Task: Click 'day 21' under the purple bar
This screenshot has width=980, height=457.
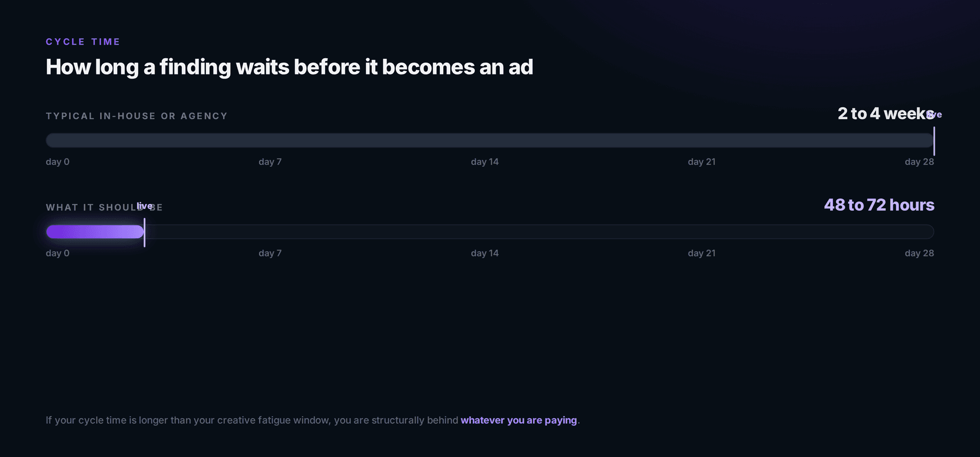Action: tap(702, 253)
